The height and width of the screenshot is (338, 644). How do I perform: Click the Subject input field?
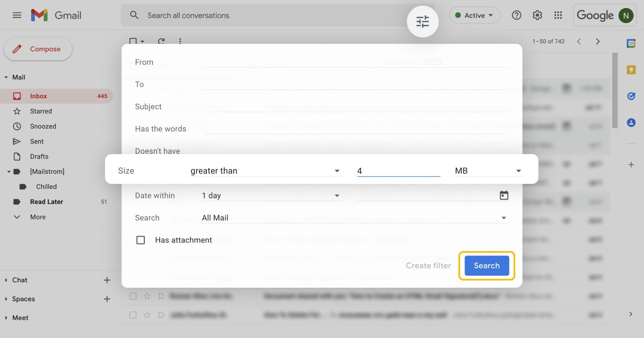pos(355,107)
